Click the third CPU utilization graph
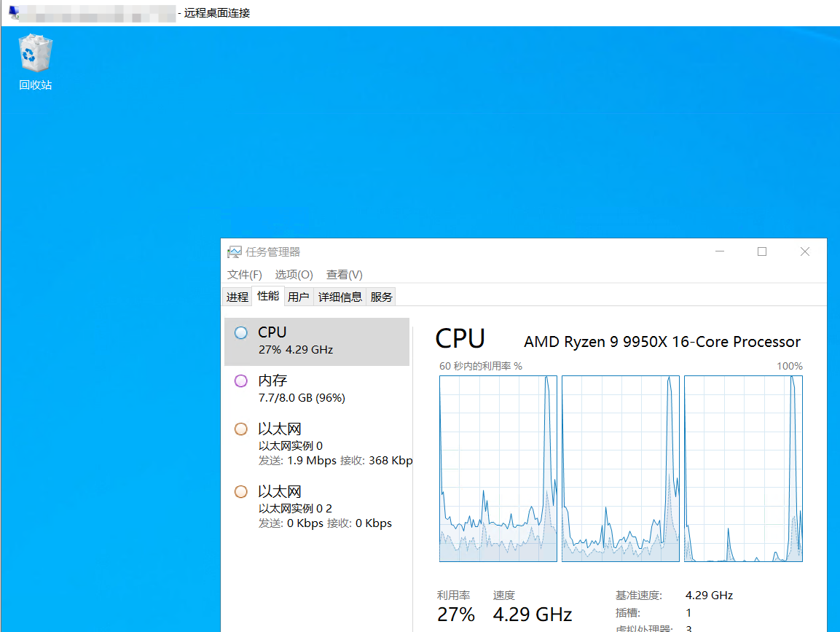The width and height of the screenshot is (840, 632). click(x=743, y=469)
